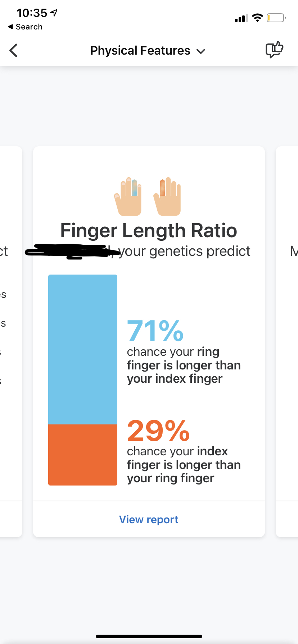This screenshot has width=298, height=644.
Task: Tap the left hand with blue ring finger
Action: pos(128,197)
